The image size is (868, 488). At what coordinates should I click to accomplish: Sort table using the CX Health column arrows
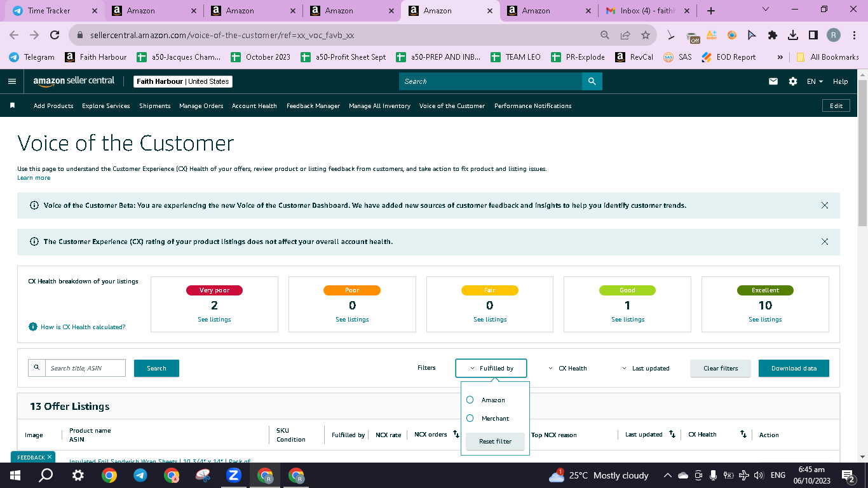pos(743,435)
